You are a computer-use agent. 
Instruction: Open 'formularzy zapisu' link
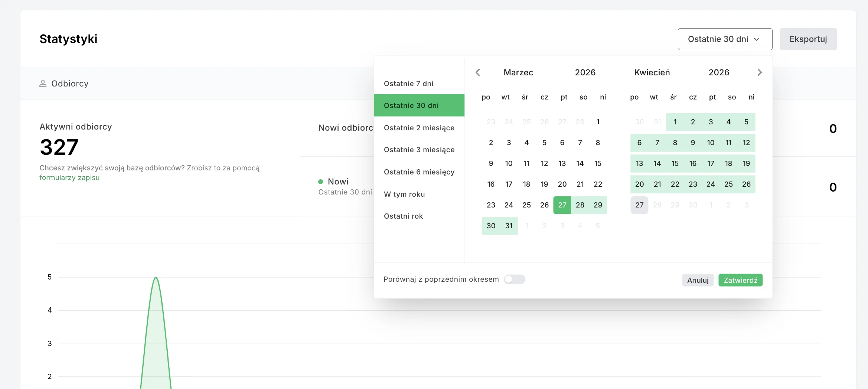point(69,178)
